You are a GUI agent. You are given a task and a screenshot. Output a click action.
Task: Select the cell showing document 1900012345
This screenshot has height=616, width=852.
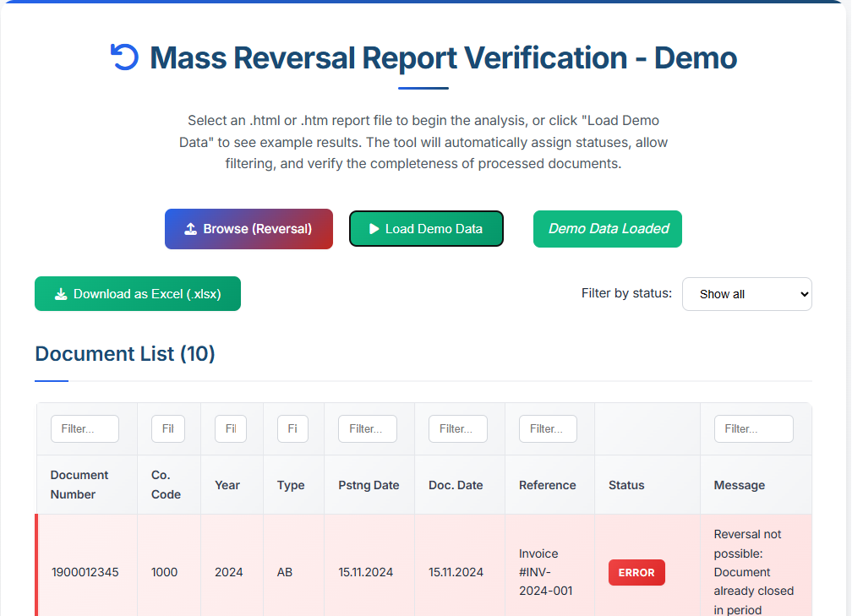[86, 572]
